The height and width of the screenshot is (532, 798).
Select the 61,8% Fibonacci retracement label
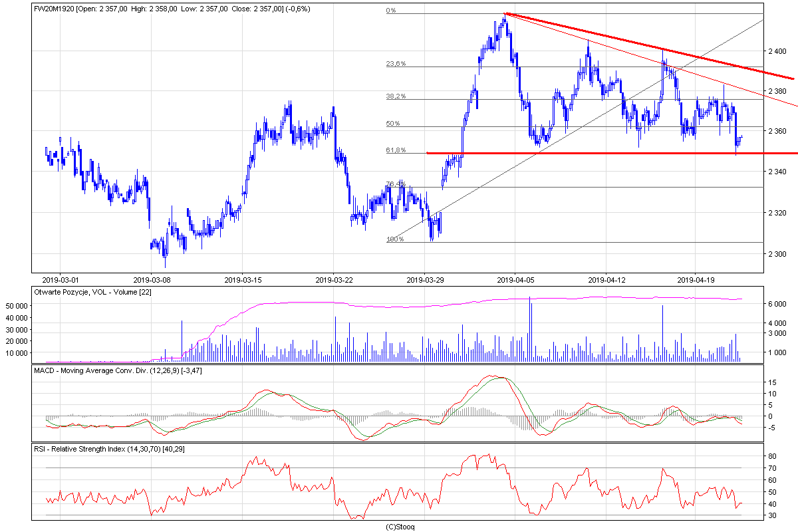395,150
